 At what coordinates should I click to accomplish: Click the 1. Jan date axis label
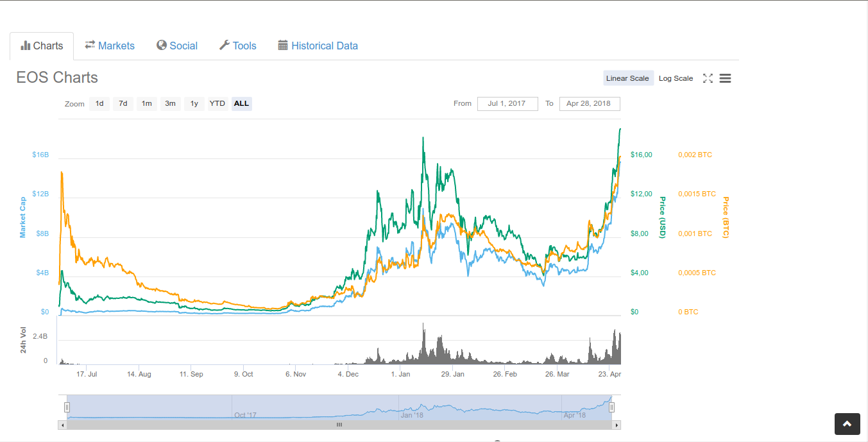pyautogui.click(x=400, y=374)
